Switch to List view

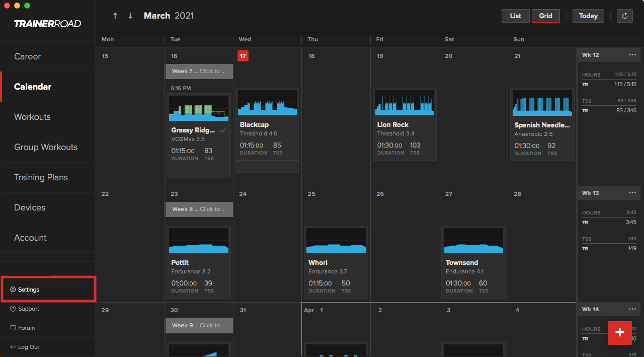point(516,16)
